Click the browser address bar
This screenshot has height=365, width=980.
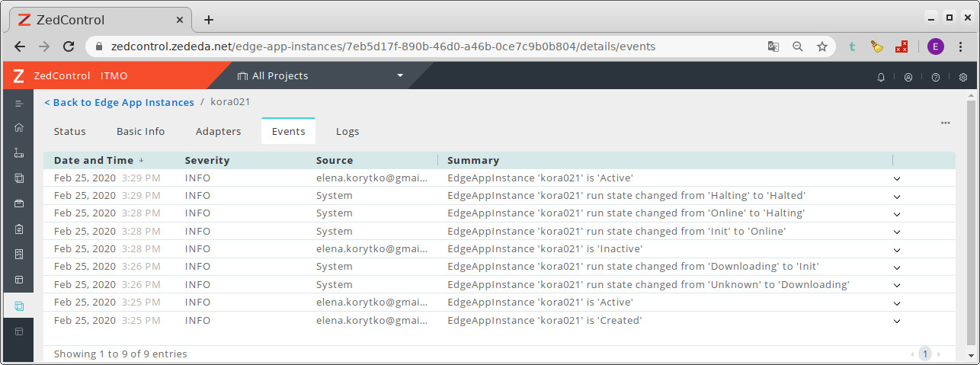click(427, 46)
